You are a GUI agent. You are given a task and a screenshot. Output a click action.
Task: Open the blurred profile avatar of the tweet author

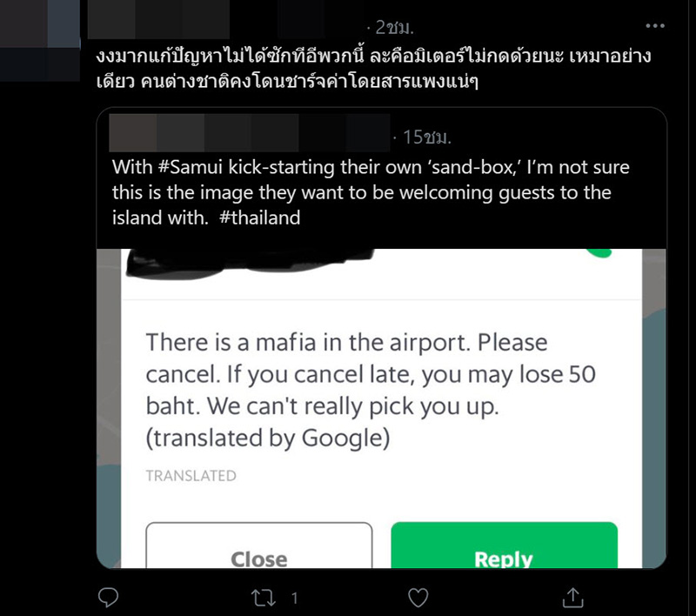[40, 41]
